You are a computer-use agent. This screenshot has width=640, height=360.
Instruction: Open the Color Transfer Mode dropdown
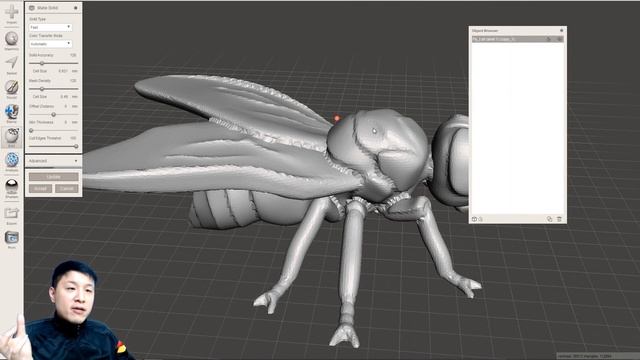point(50,44)
